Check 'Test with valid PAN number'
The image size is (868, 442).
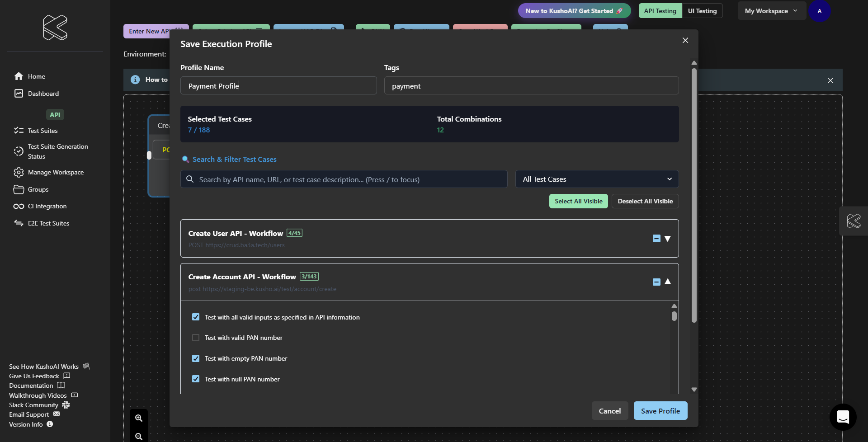[x=196, y=338]
